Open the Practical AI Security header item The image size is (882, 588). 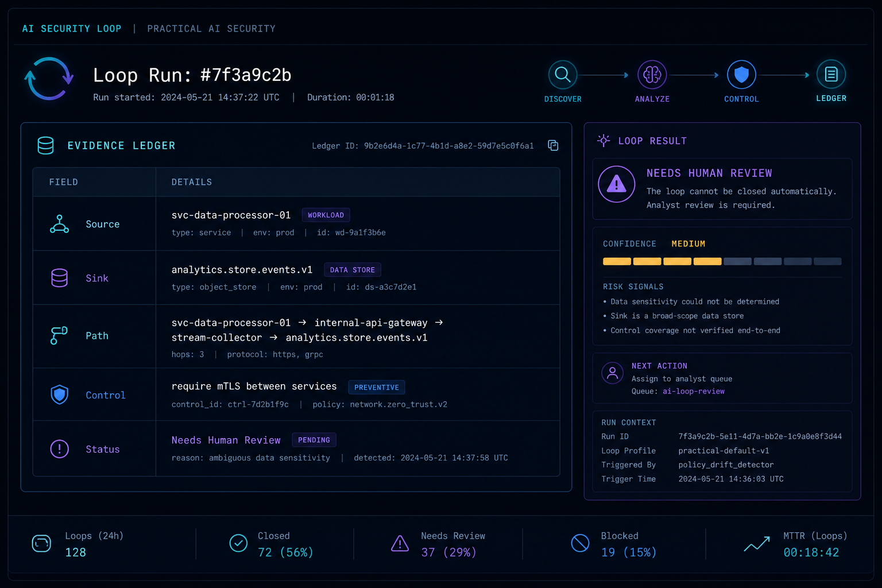(x=211, y=29)
